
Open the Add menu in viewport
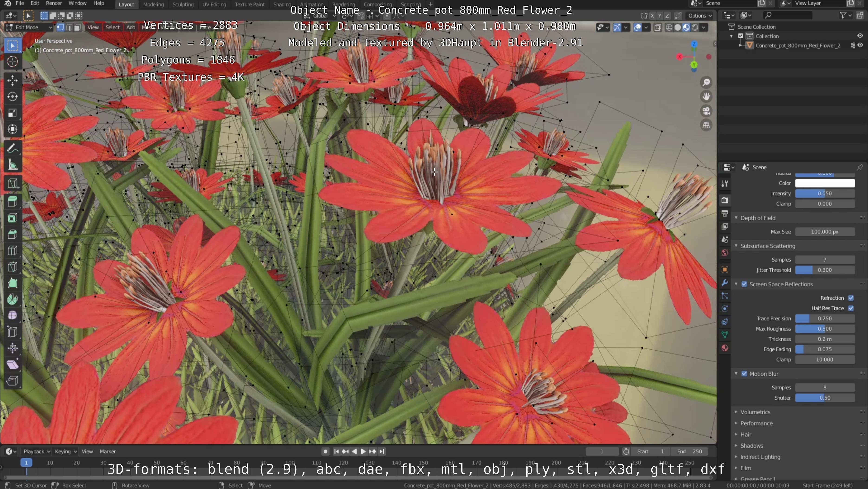(x=131, y=28)
